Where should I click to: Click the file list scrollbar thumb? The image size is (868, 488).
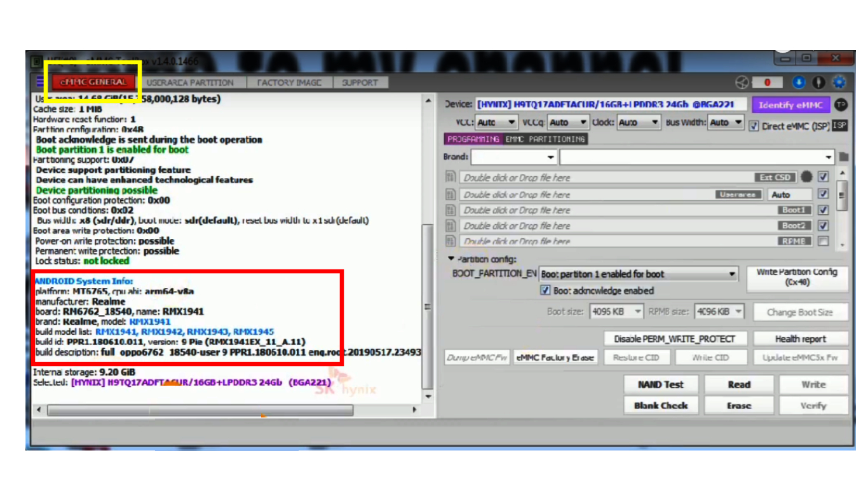(842, 196)
